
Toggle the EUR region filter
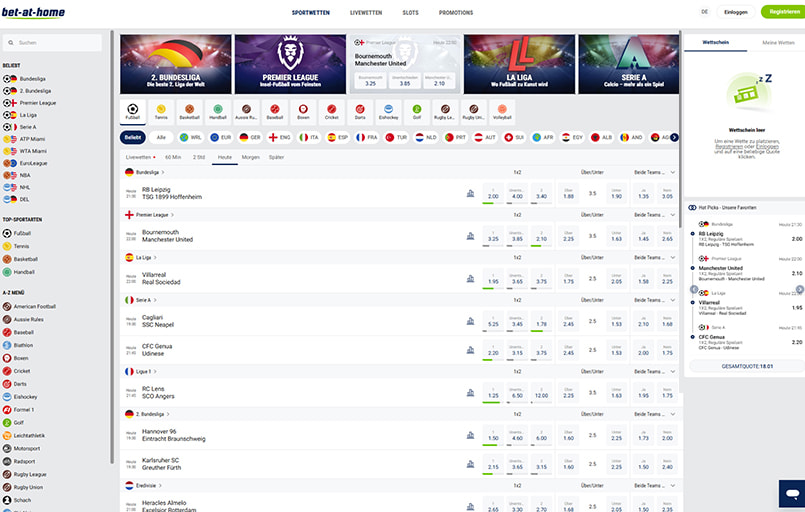pyautogui.click(x=221, y=138)
